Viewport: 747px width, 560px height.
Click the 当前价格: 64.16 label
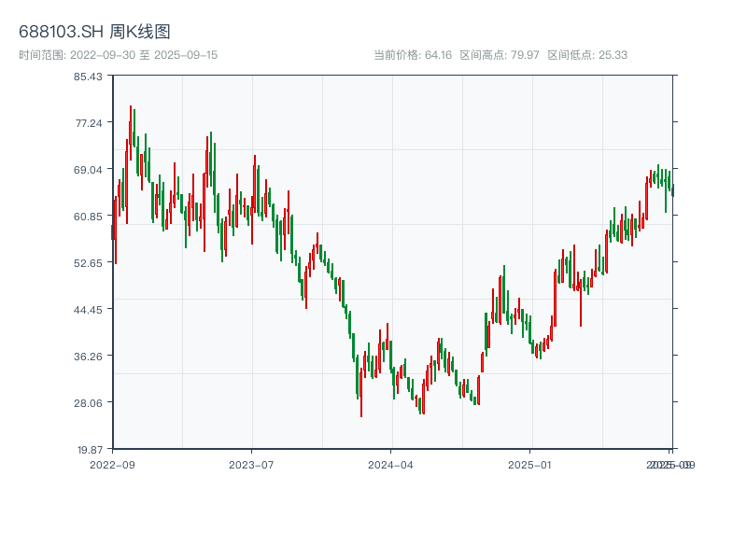[413, 55]
